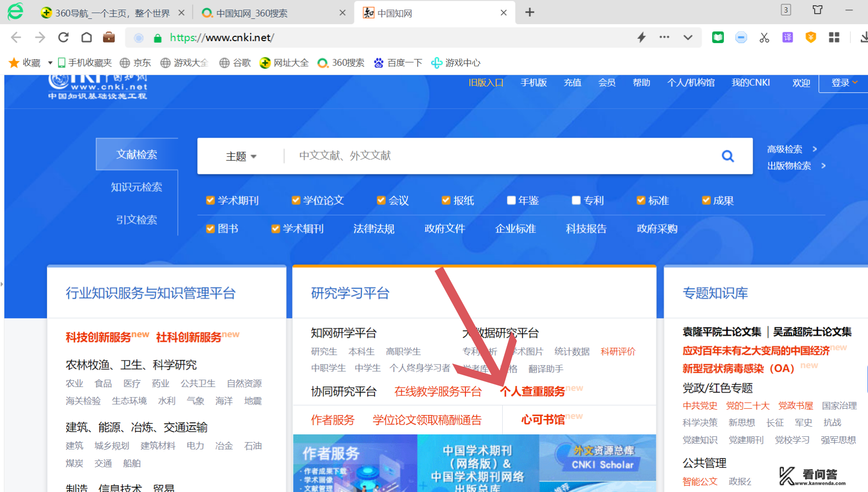Open 百度一下 bookmark
This screenshot has width=868, height=492.
[398, 62]
